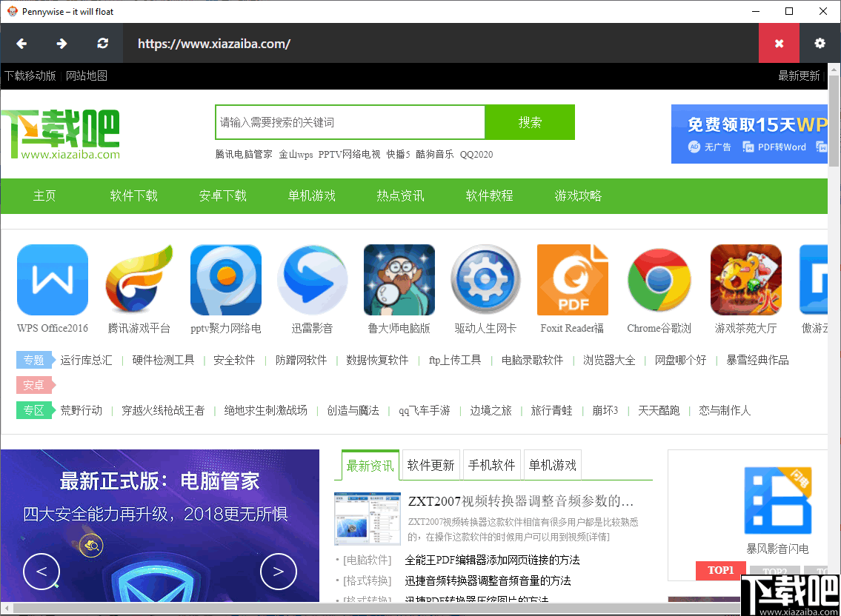Click the vertical scrollbar thumb

click(834, 121)
